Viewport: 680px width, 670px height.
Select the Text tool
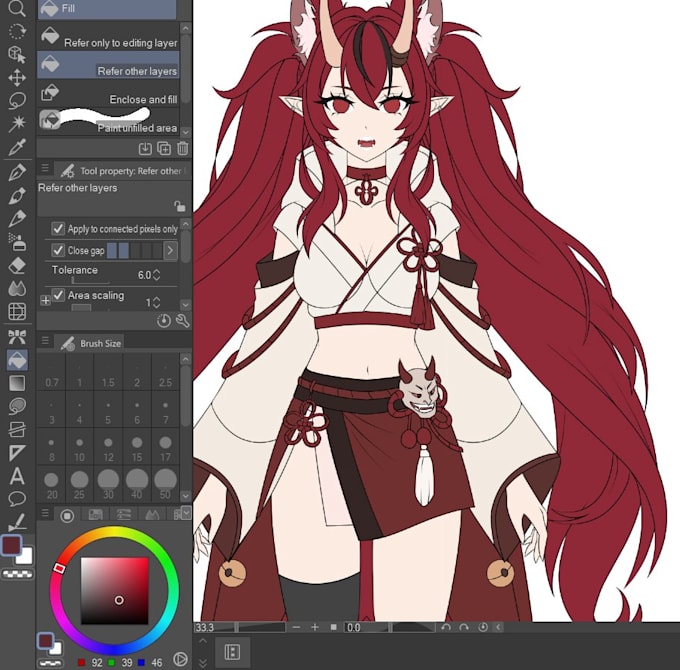point(17,476)
